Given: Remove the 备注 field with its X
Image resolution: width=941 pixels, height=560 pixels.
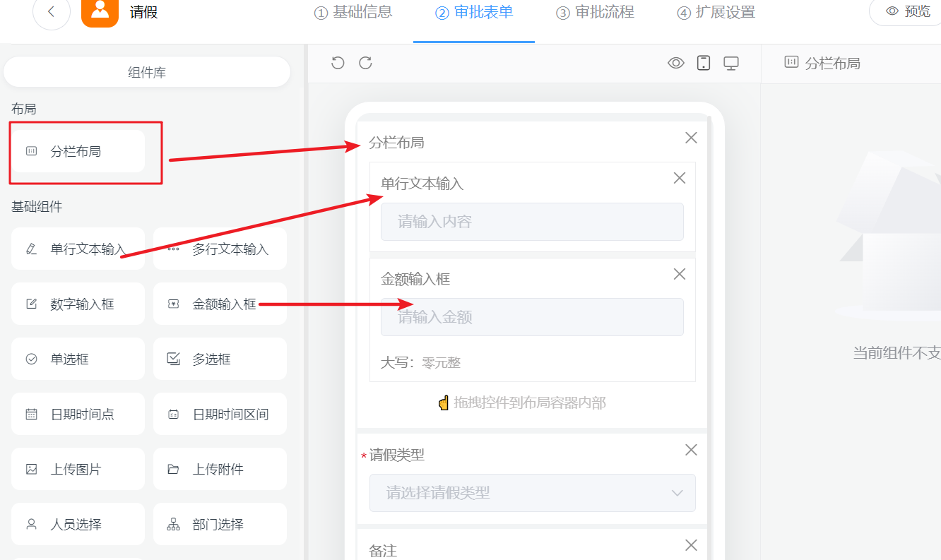Looking at the screenshot, I should tap(691, 544).
